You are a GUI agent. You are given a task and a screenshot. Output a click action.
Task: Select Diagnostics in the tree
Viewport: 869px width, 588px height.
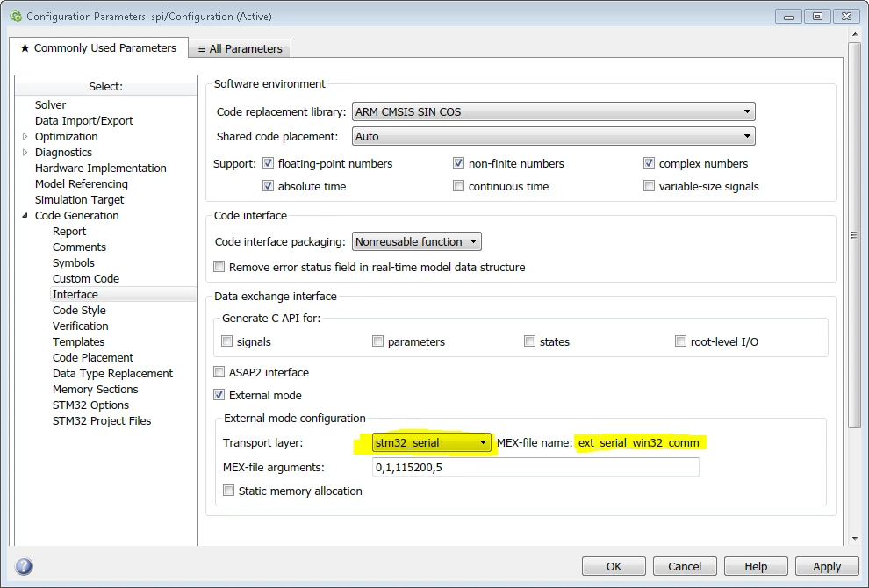point(63,152)
